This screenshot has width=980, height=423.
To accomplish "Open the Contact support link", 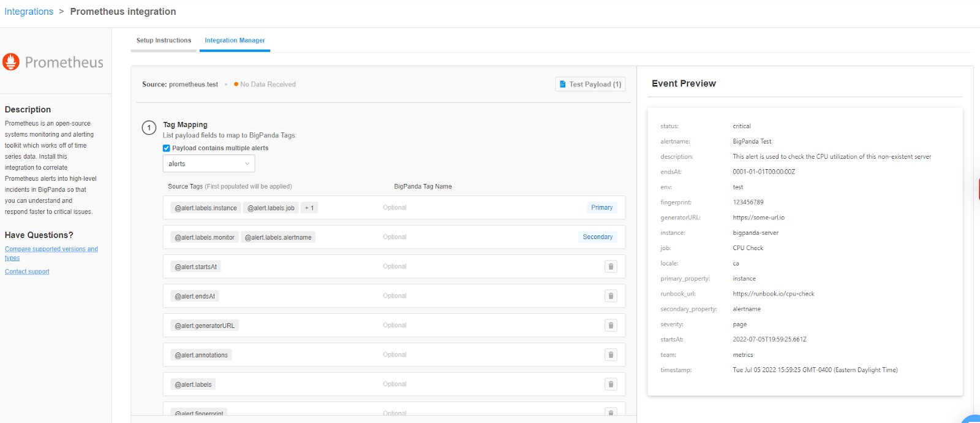I will pos(27,272).
